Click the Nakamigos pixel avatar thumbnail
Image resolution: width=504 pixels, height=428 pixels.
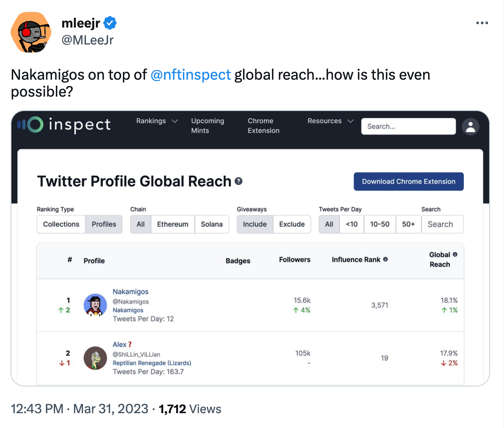coord(95,305)
